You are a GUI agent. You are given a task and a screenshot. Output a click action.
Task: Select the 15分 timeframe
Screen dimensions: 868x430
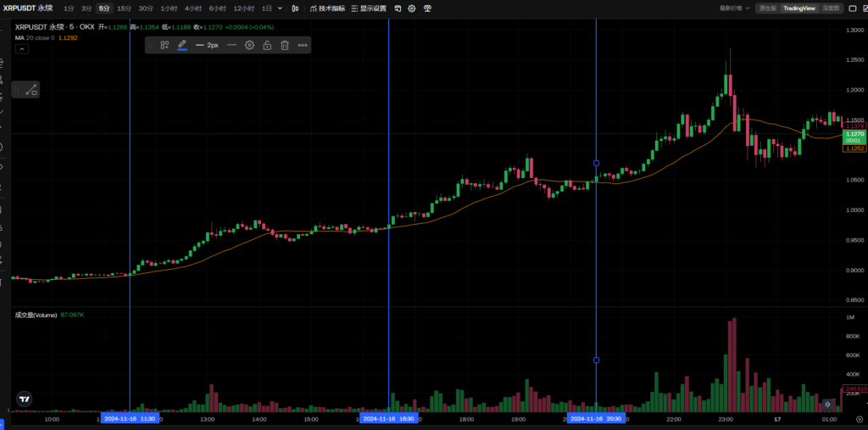[124, 8]
